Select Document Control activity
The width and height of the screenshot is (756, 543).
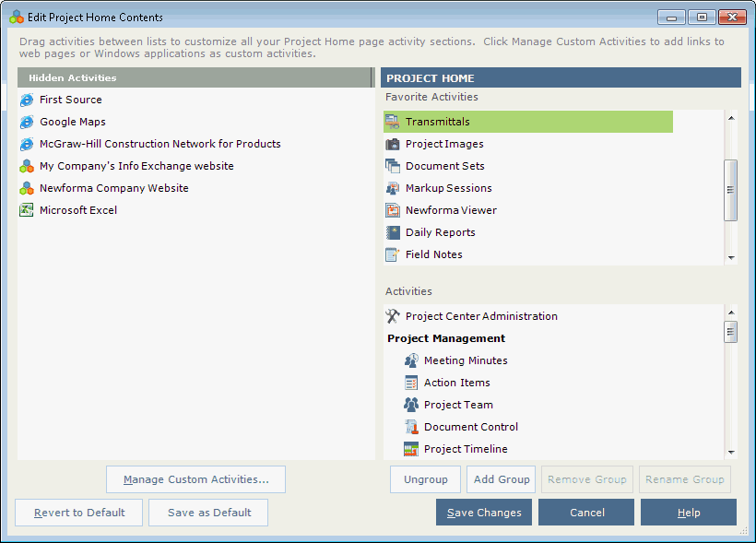click(x=471, y=427)
